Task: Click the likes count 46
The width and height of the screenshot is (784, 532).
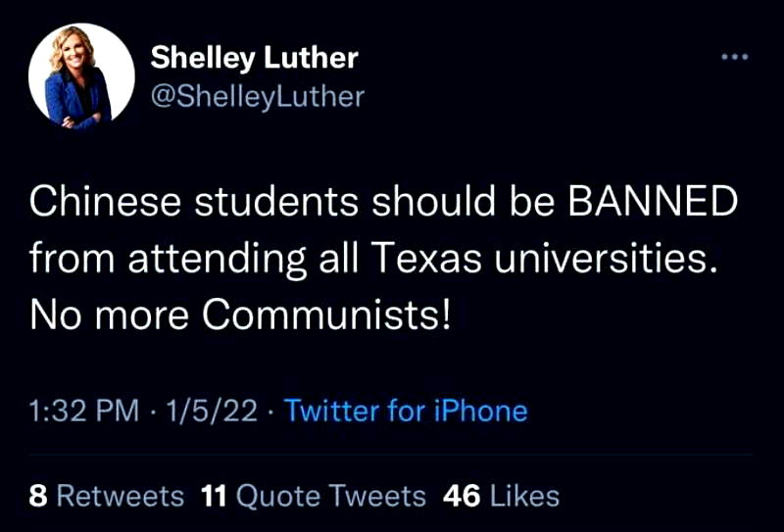Action: pos(462,496)
